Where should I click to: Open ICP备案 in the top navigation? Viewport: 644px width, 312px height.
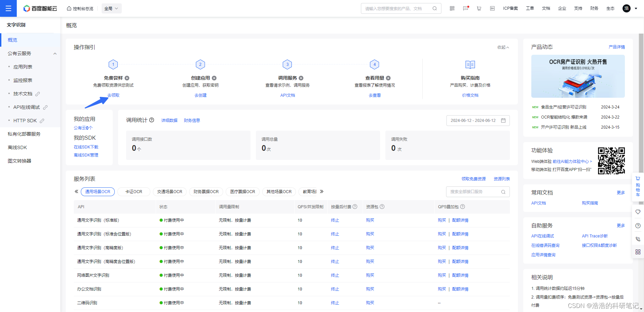coord(510,8)
